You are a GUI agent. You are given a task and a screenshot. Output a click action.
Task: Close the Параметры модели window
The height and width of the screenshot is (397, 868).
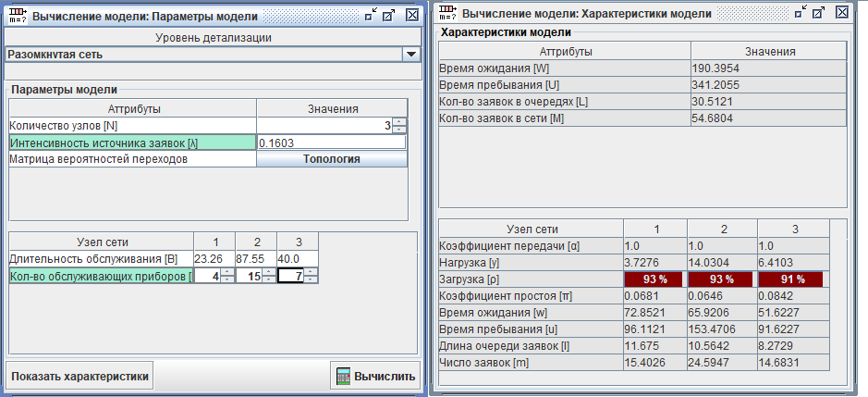[412, 16]
